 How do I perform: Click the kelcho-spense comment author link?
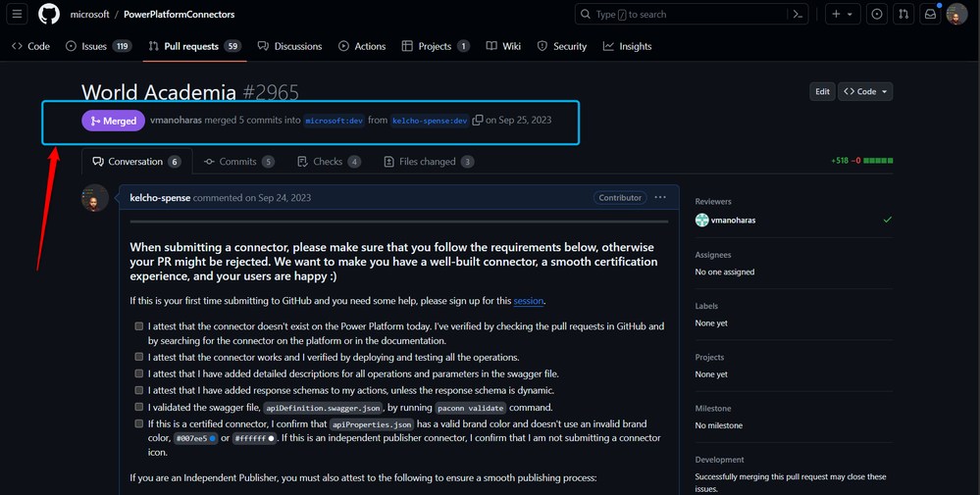[160, 197]
